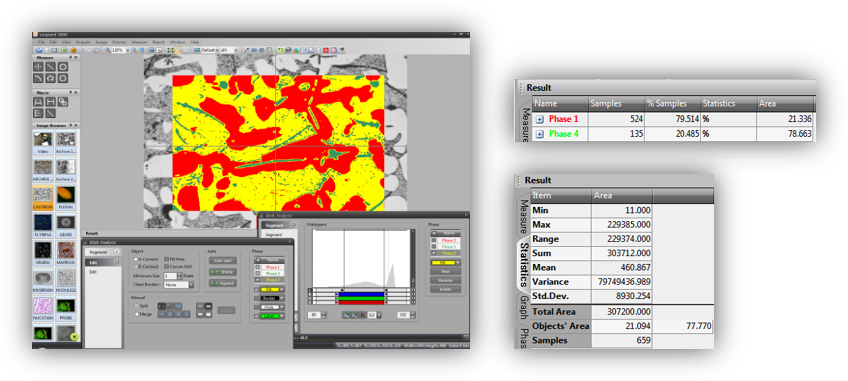Click the Rename phase button
Screen dimensions: 848x381
tap(446, 280)
